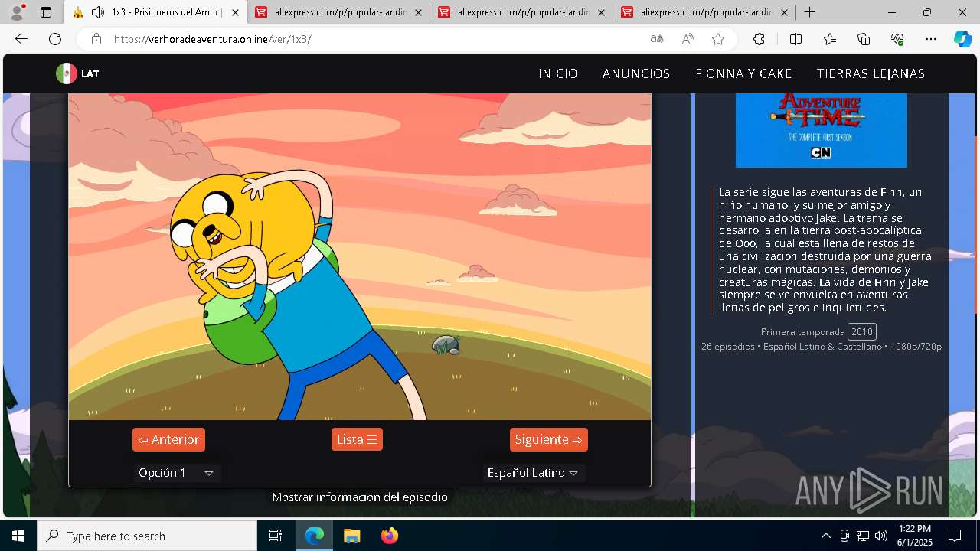
Task: Click the Windows taskbar search box
Action: tap(147, 536)
